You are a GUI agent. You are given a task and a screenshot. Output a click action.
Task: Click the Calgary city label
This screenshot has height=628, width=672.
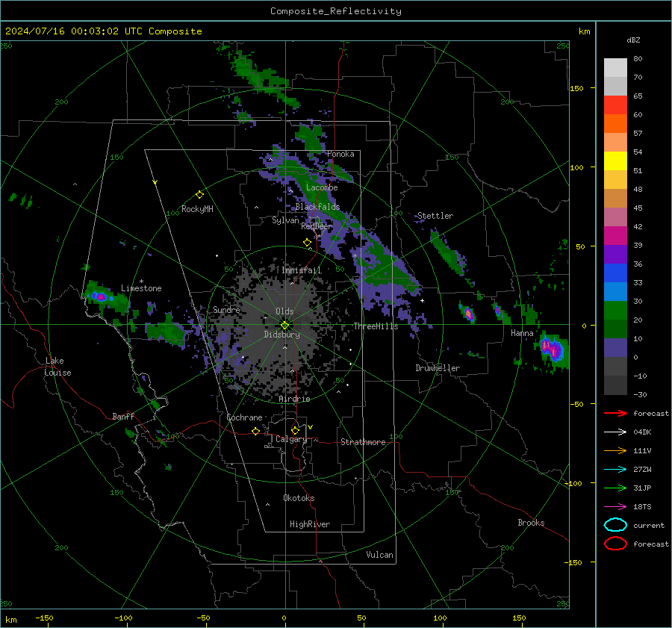(x=291, y=439)
